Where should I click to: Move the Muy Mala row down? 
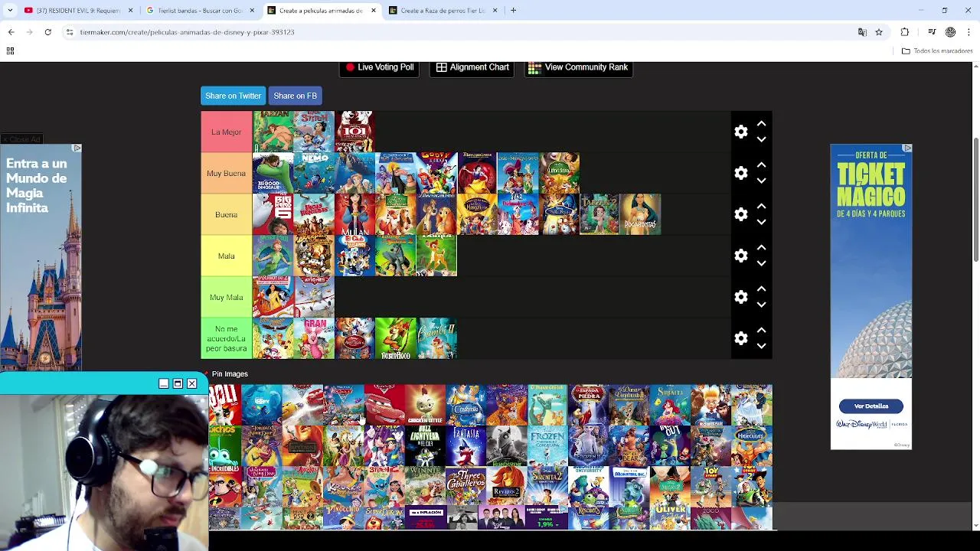coord(761,305)
